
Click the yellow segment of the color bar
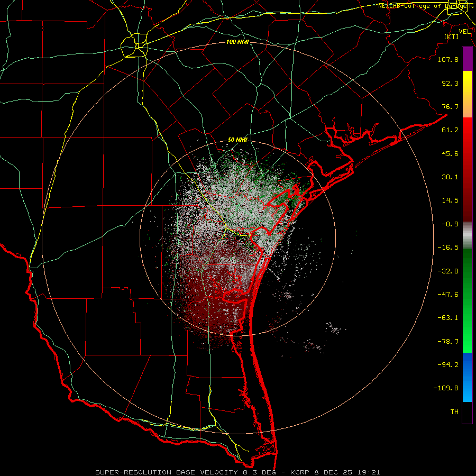click(x=467, y=94)
